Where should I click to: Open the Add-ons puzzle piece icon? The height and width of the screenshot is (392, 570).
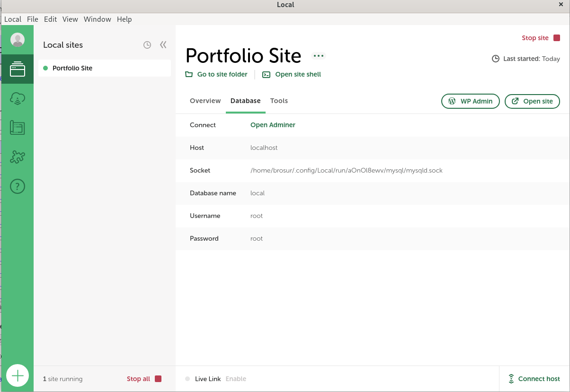tap(18, 157)
